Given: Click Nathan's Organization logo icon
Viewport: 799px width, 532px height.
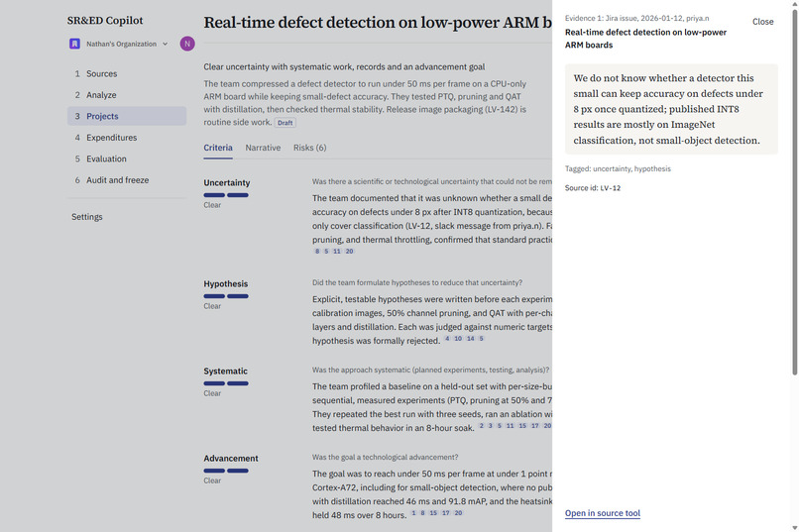Looking at the screenshot, I should [74, 44].
